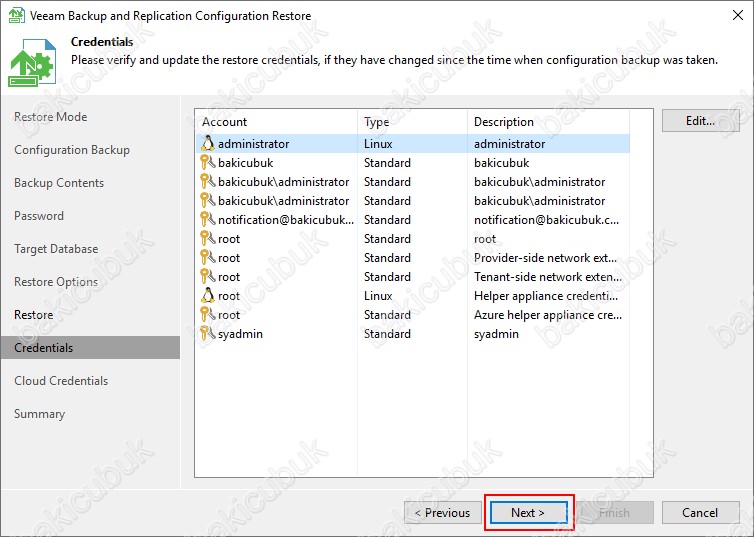Go to the Target Database step
This screenshot has width=754, height=537.
(x=56, y=249)
